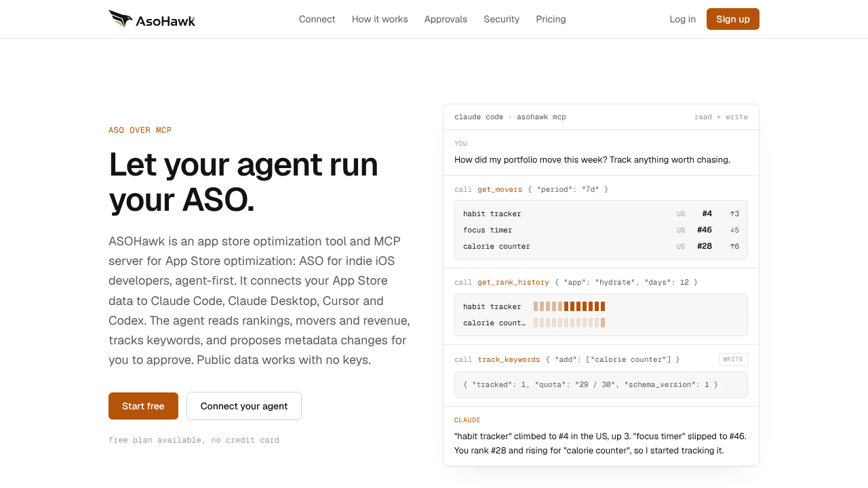Go to the Approvals nav item
The image size is (868, 488).
pos(446,19)
